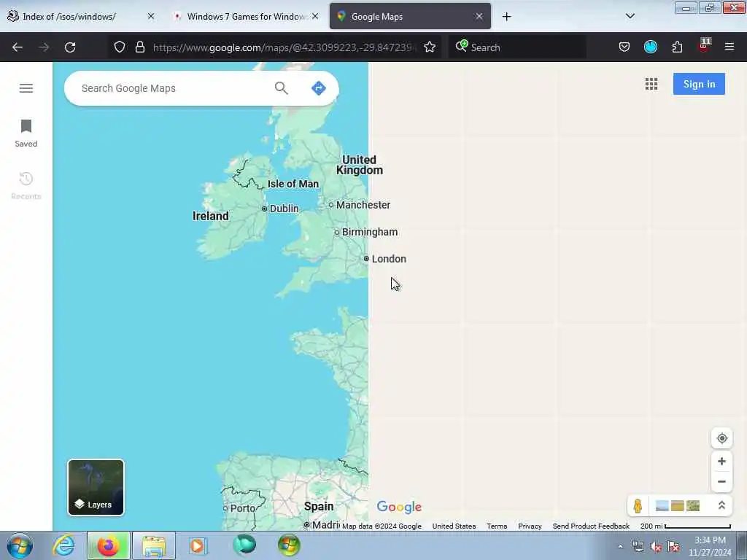The image size is (747, 560).
Task: Close the Windows 7 Games tab
Action: click(x=315, y=16)
